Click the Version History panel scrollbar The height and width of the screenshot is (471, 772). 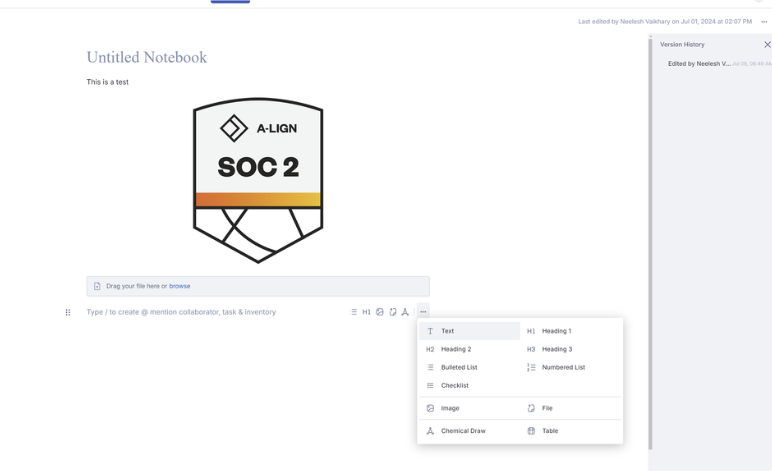pos(650,242)
